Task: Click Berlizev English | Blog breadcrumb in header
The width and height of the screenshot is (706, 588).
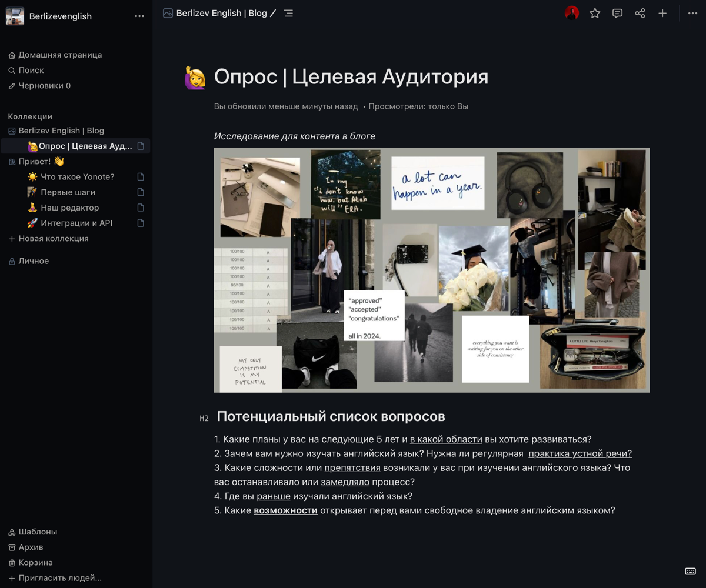Action: pyautogui.click(x=222, y=13)
